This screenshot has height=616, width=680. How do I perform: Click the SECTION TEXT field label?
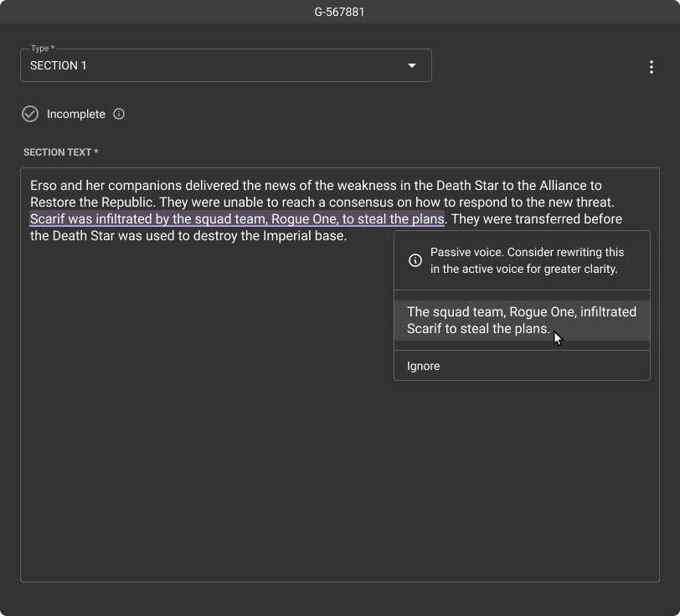click(60, 152)
